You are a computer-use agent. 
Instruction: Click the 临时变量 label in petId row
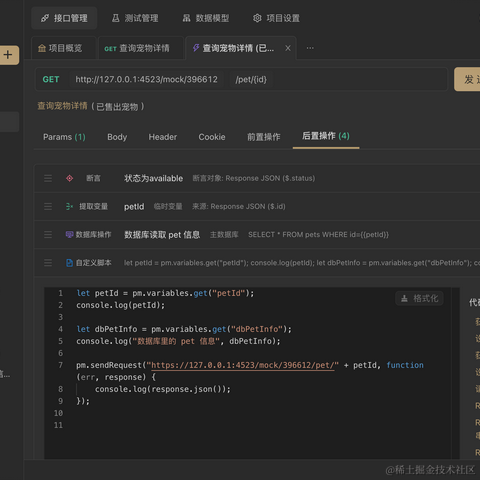(x=168, y=207)
